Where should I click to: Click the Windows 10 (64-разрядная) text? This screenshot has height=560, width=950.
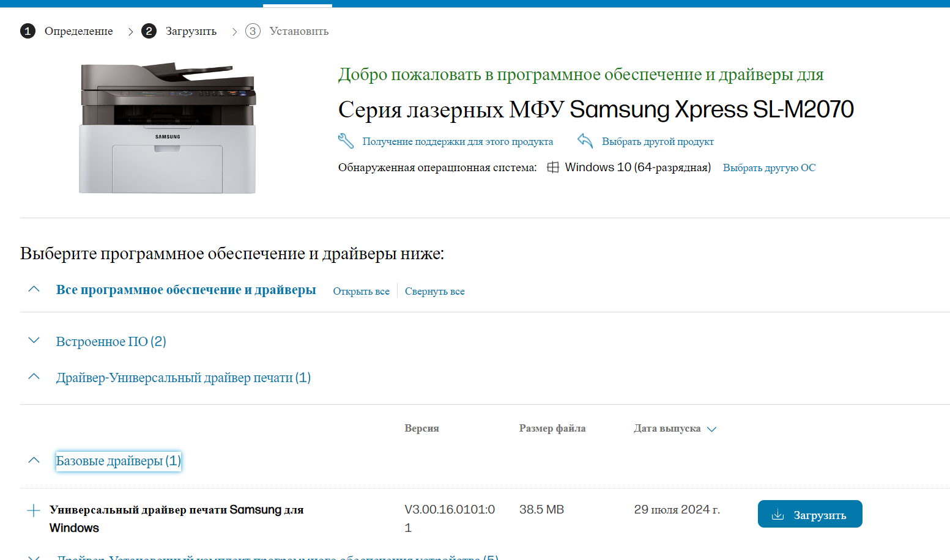coord(637,168)
